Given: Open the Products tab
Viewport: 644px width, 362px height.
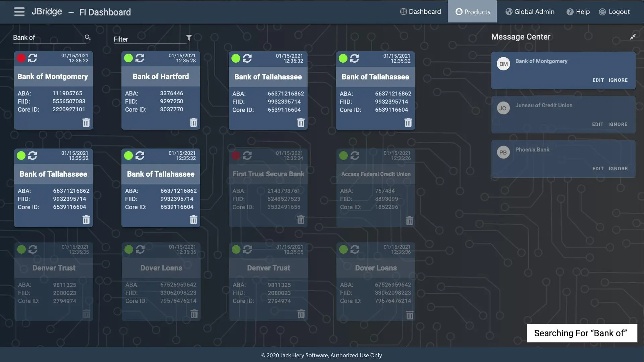Looking at the screenshot, I should click(472, 12).
